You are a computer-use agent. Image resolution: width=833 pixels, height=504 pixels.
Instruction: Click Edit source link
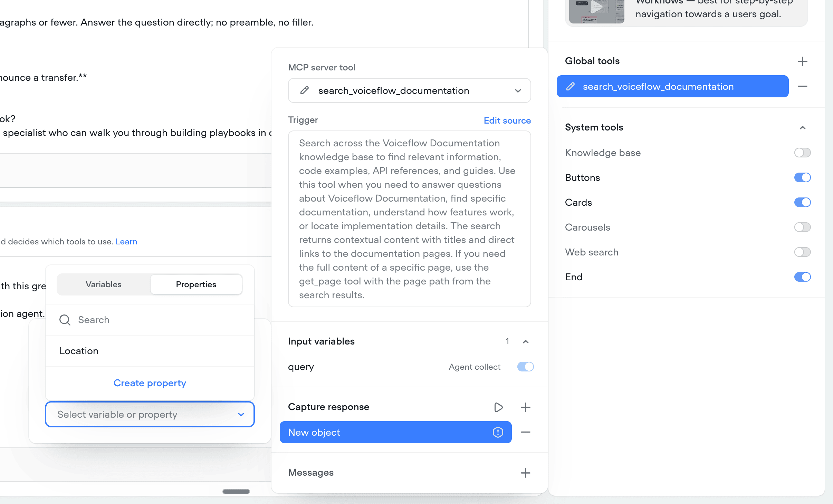click(x=507, y=120)
